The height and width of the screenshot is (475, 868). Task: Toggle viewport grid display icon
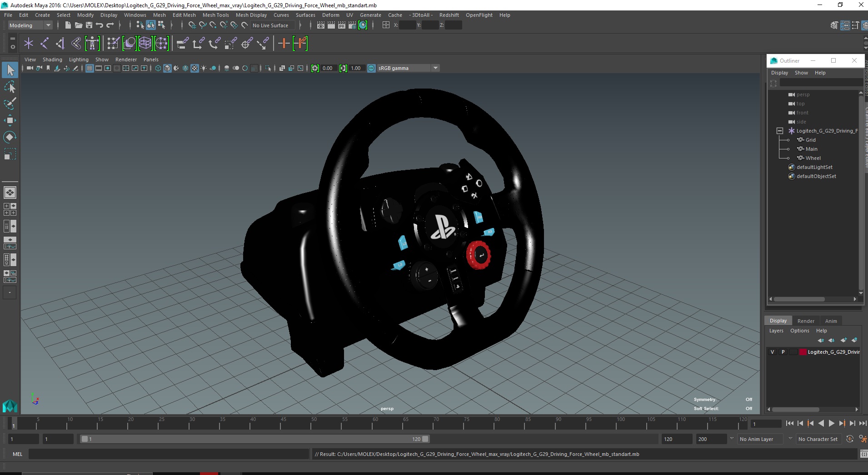(x=90, y=68)
